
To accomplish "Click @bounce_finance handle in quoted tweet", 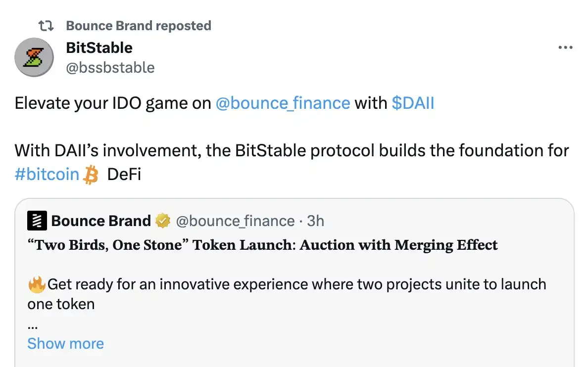I will click(x=235, y=221).
